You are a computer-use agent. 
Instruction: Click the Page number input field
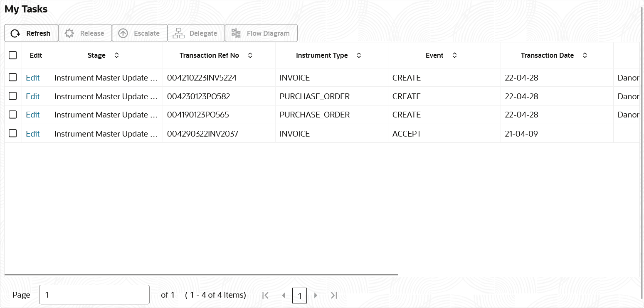tap(94, 295)
